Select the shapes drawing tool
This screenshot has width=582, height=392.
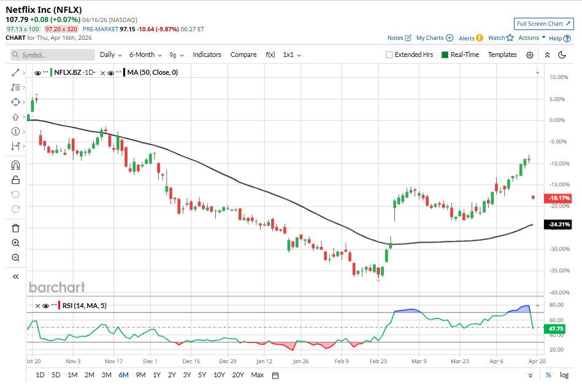click(15, 102)
